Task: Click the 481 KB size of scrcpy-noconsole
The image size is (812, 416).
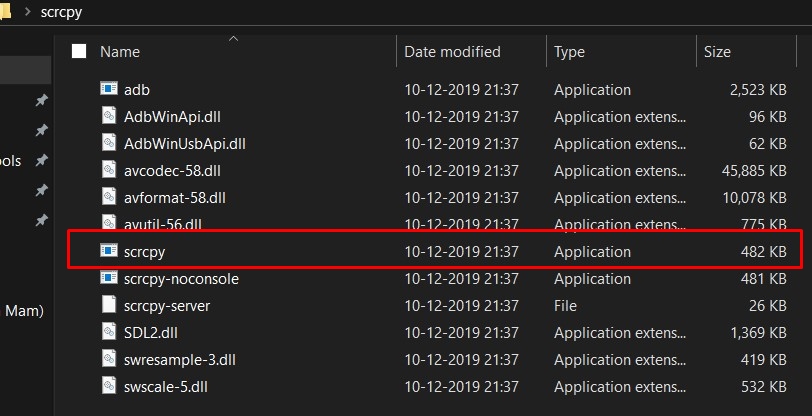Action: point(763,279)
